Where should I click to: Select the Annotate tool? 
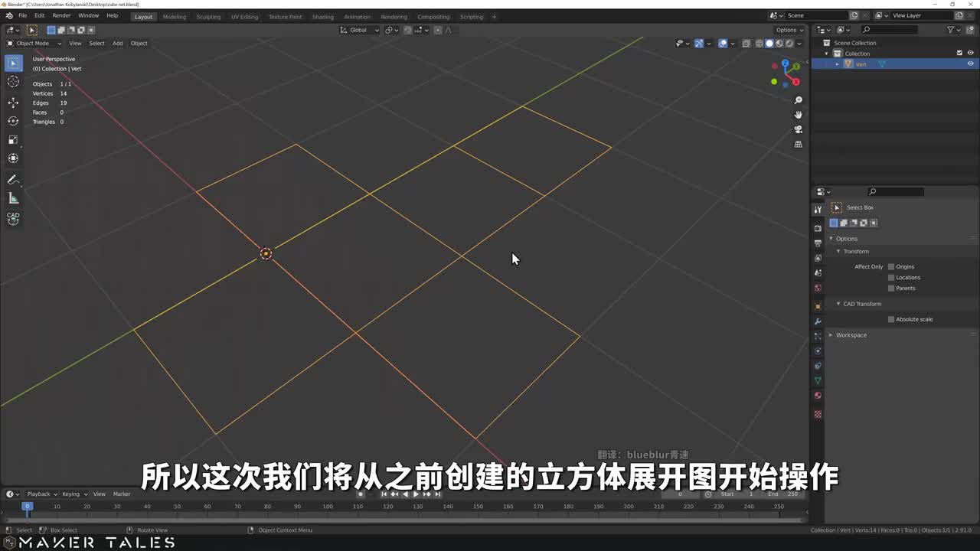coord(13,180)
